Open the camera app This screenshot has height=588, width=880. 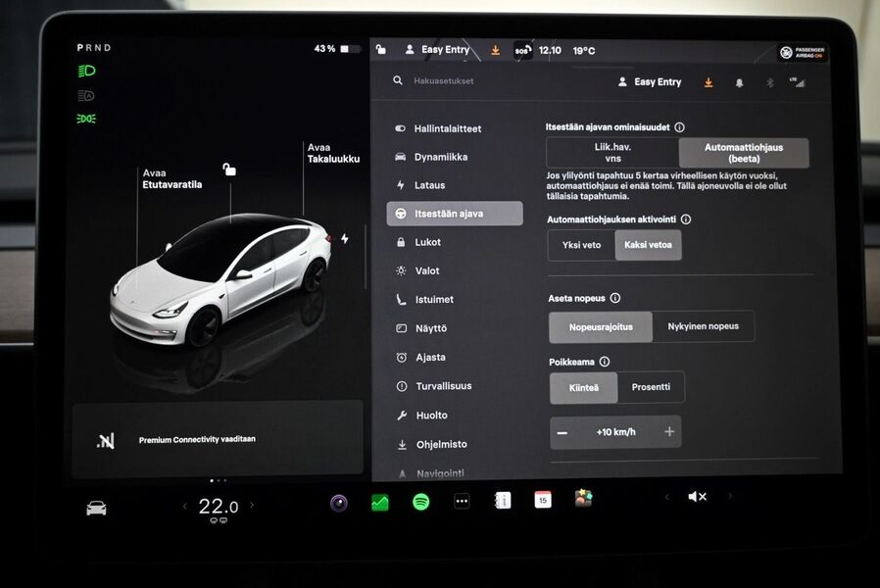[x=338, y=503]
